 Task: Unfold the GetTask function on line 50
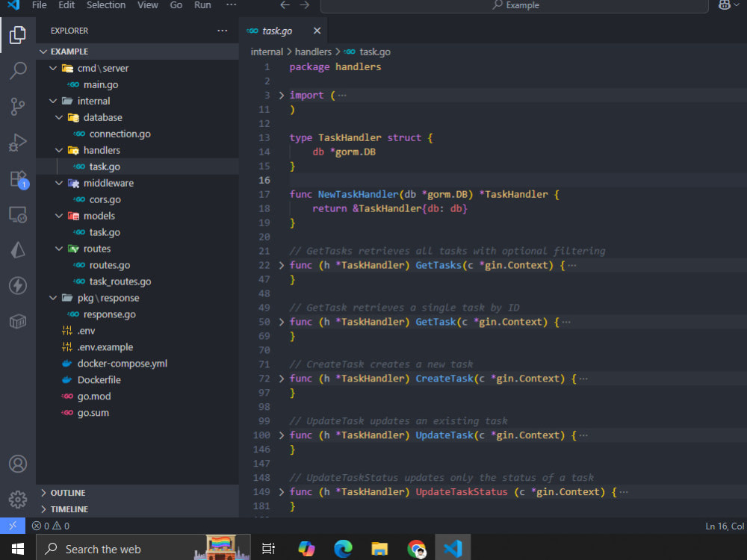click(282, 322)
